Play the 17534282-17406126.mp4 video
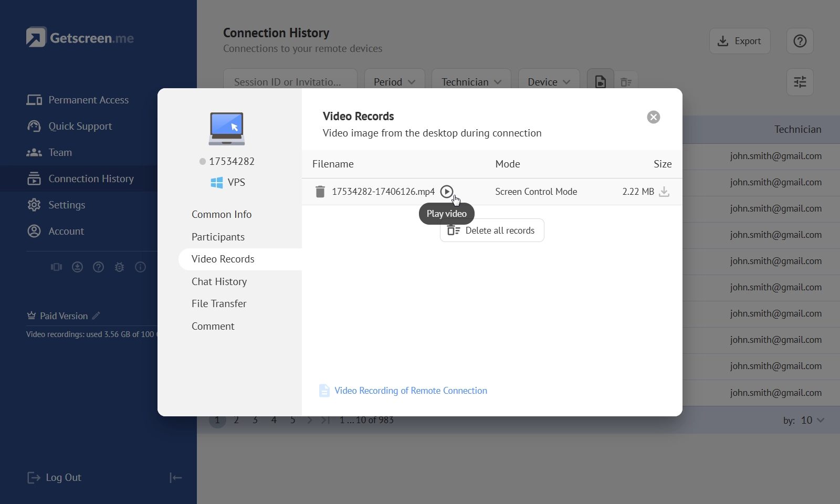The height and width of the screenshot is (504, 840). click(x=446, y=192)
